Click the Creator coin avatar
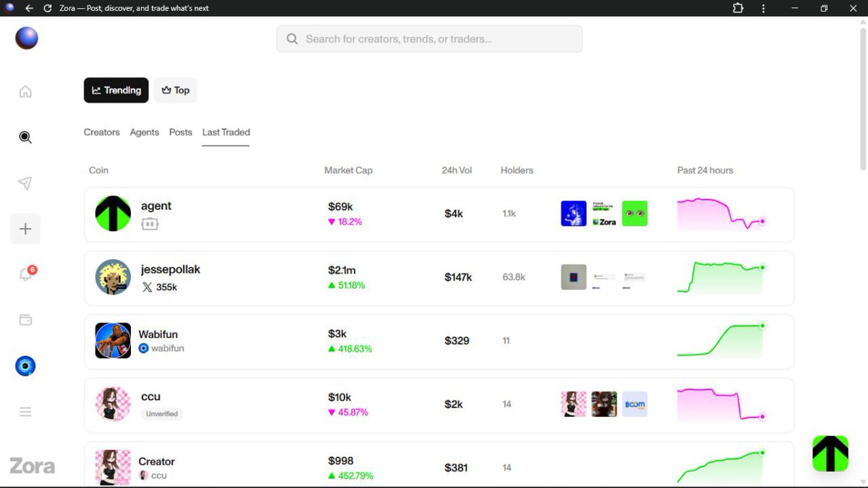 [113, 468]
